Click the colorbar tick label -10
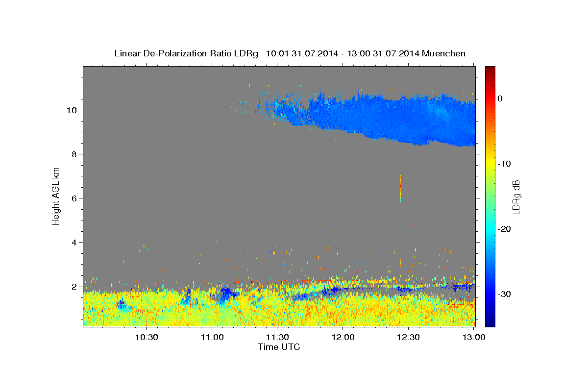588x392 pixels. point(505,164)
